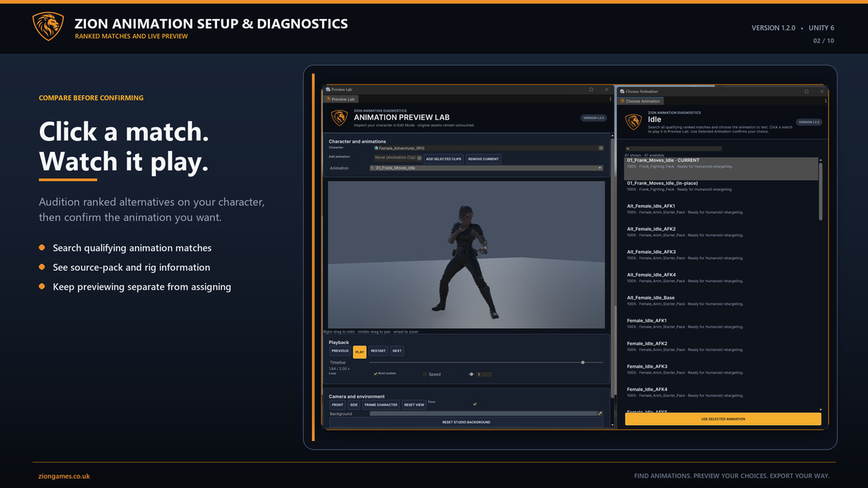Click the down arrow of the animation list scrollbar
The height and width of the screenshot is (488, 868).
coord(820,409)
